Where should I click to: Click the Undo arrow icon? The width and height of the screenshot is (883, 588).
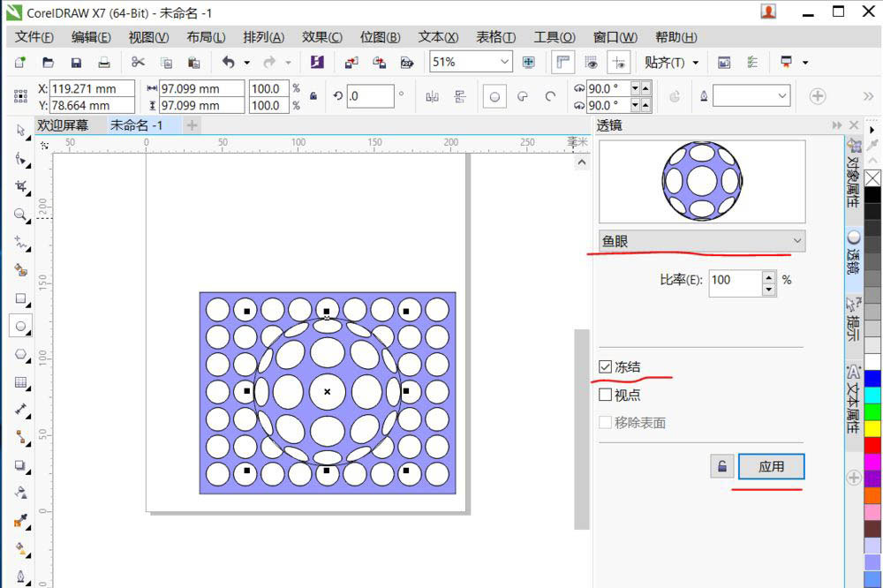[x=229, y=63]
